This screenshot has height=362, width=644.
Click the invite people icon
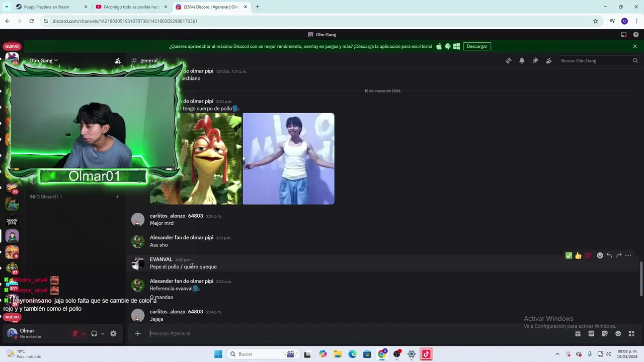118,60
